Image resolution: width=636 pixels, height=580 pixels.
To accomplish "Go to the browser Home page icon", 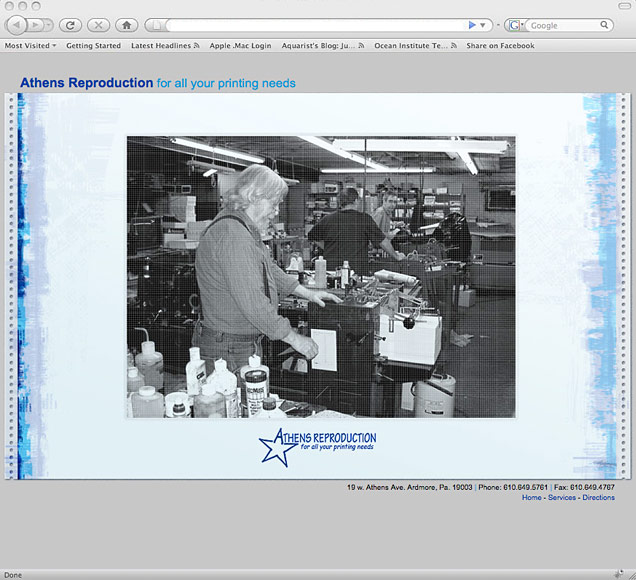I will (126, 25).
